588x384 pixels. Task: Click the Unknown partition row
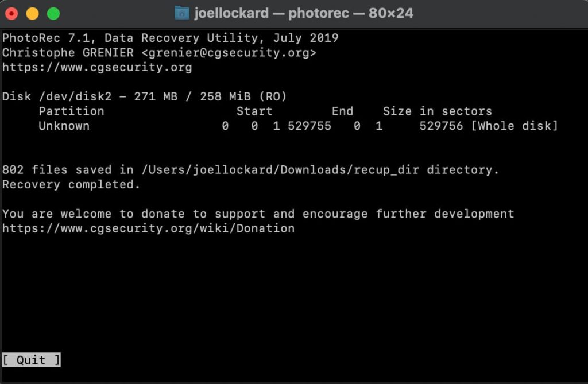tap(64, 126)
